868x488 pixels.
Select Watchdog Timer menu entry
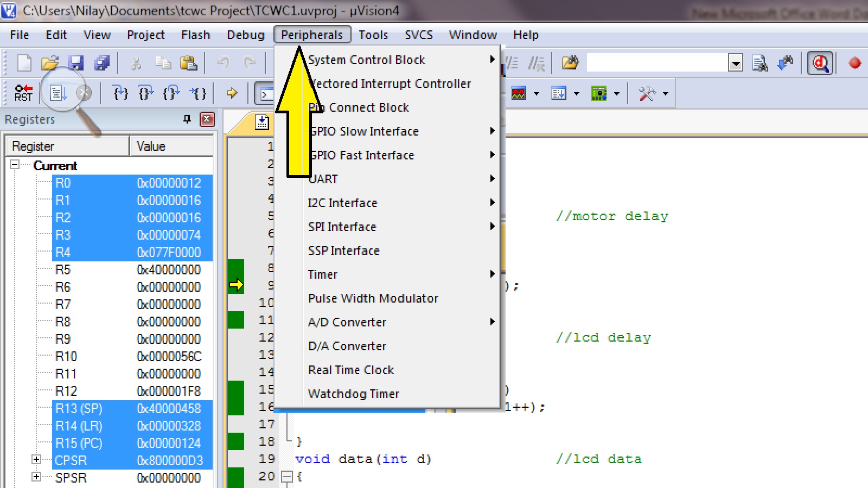click(x=387, y=394)
